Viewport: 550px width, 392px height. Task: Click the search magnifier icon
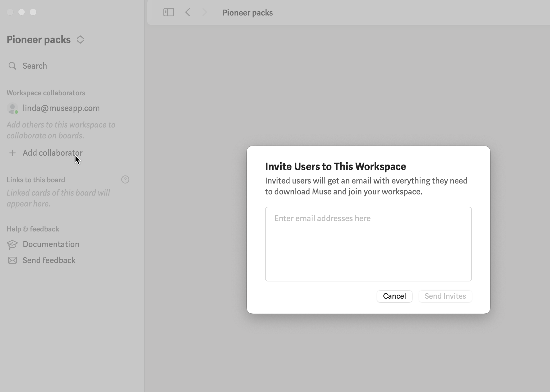[x=12, y=66]
